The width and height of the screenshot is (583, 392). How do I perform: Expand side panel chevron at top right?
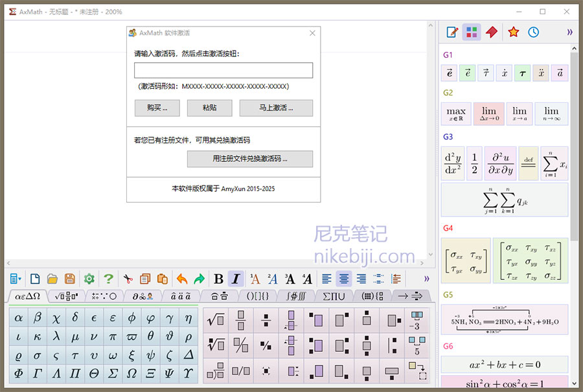tap(569, 32)
